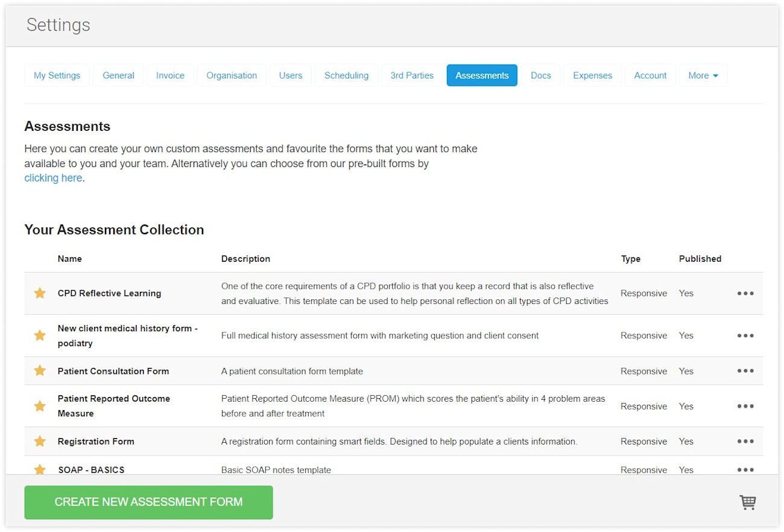Go to the Invoice tab
This screenshot has width=784, height=532.
pos(170,75)
